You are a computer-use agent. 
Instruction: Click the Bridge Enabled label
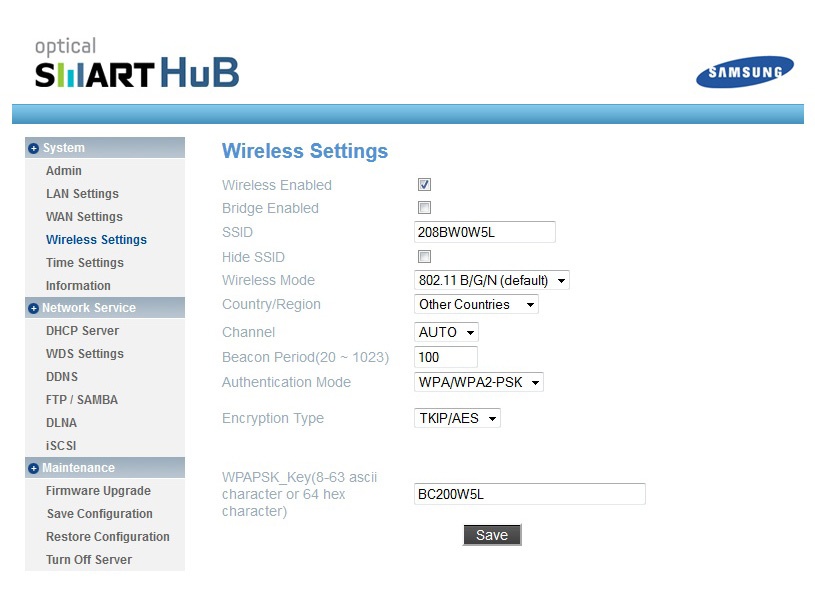[x=270, y=208]
